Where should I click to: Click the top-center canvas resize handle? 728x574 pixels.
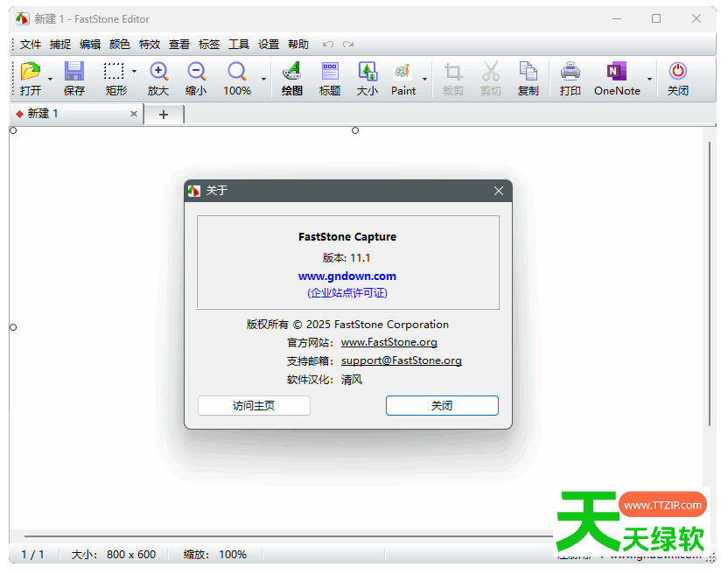point(355,130)
